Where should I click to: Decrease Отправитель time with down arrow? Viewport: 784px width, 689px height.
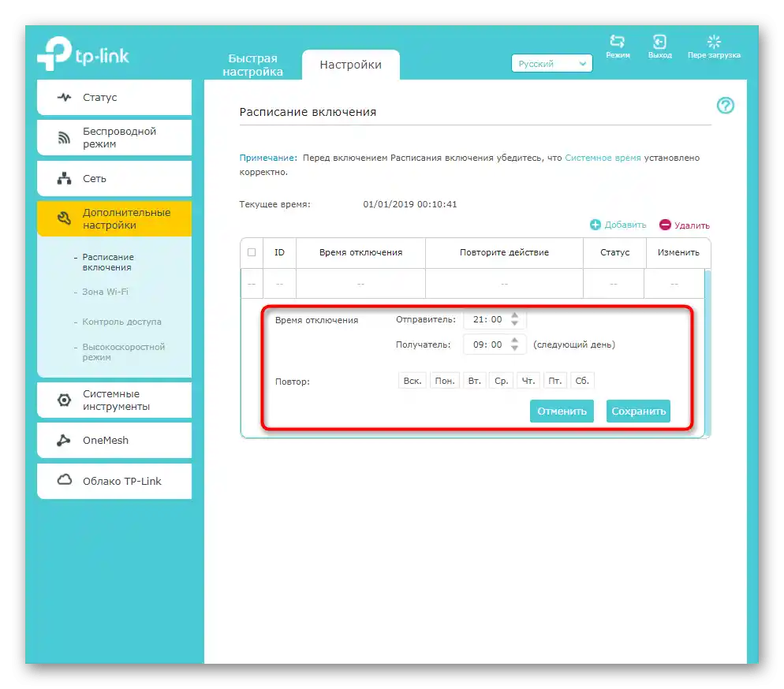coord(514,324)
